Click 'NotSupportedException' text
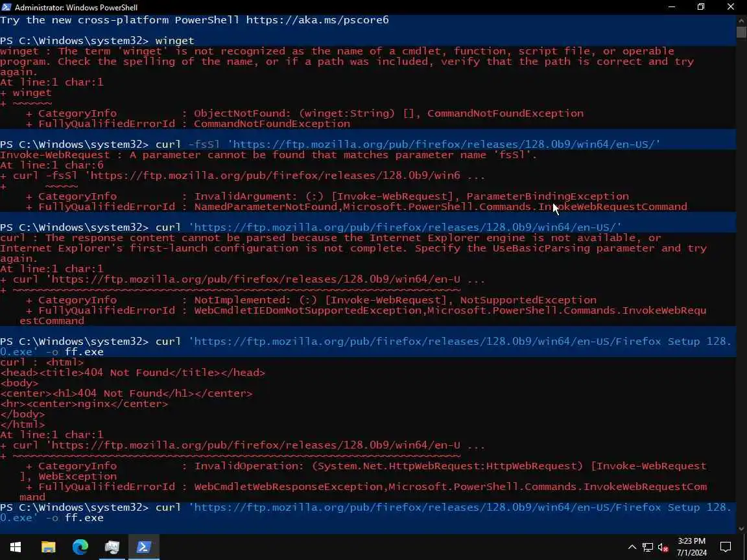Image resolution: width=747 pixels, height=560 pixels. click(x=528, y=300)
